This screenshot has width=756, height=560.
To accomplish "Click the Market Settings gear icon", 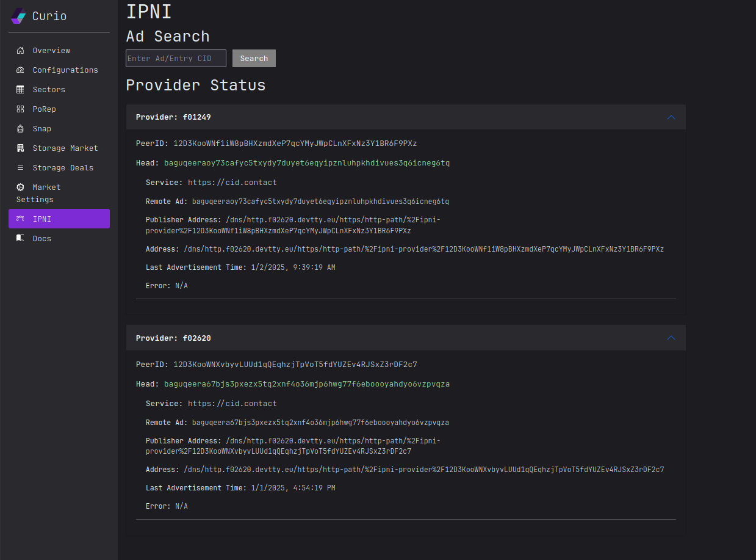I will (20, 187).
